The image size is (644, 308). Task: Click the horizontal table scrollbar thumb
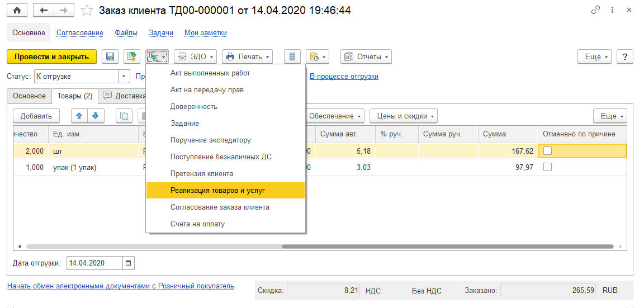[x=448, y=247]
